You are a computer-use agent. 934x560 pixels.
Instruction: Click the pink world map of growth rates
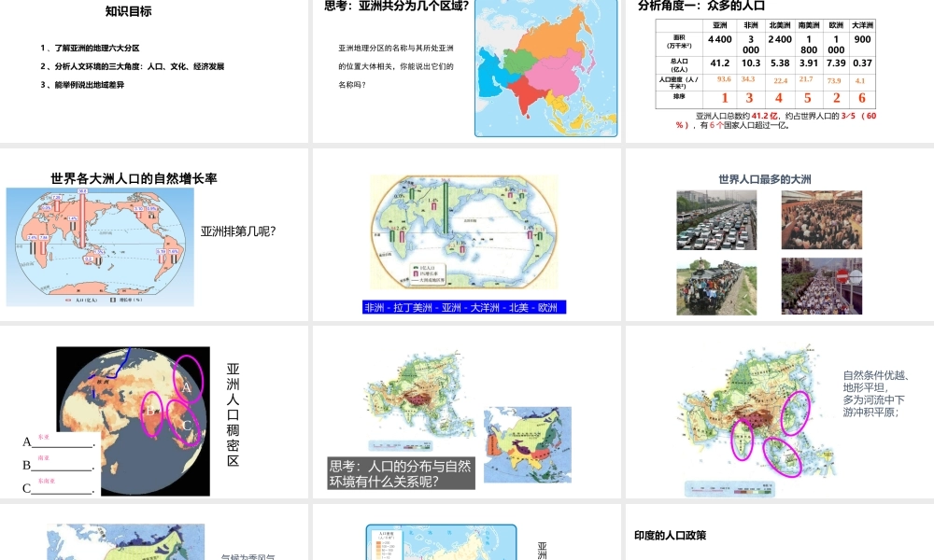(x=100, y=247)
